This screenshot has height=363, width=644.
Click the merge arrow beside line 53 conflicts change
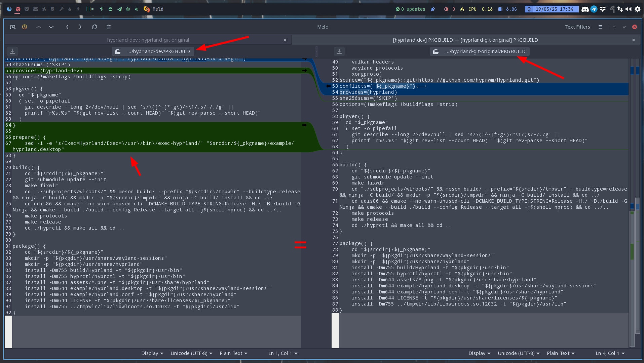(328, 86)
